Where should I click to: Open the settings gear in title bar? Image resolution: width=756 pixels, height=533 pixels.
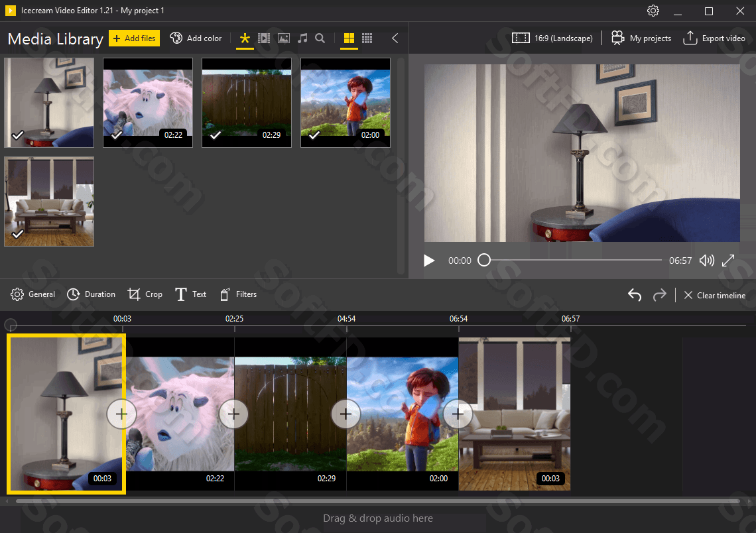click(x=653, y=11)
